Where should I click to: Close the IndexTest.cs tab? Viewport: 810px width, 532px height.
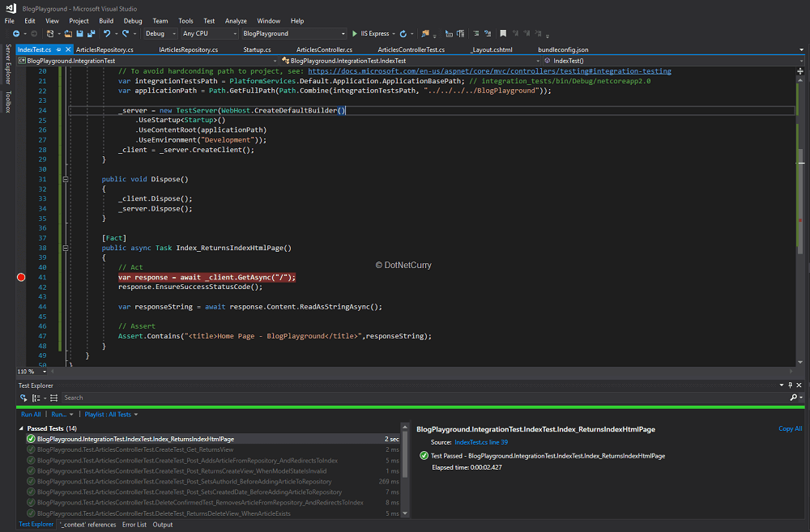click(68, 49)
